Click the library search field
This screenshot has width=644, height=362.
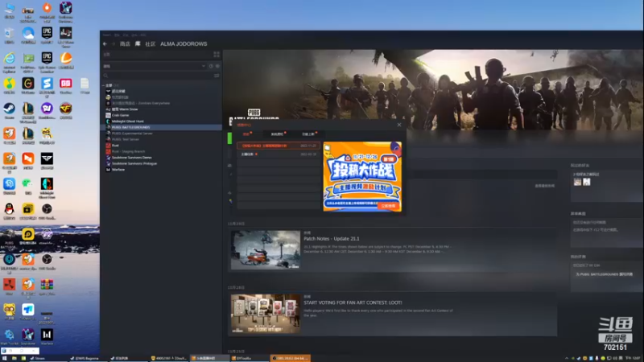(x=157, y=76)
